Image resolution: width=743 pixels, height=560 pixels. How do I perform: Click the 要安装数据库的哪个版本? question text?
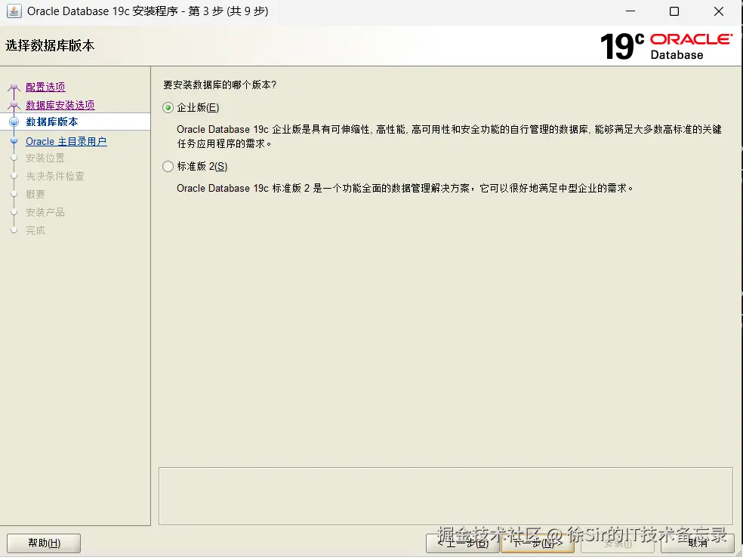220,85
